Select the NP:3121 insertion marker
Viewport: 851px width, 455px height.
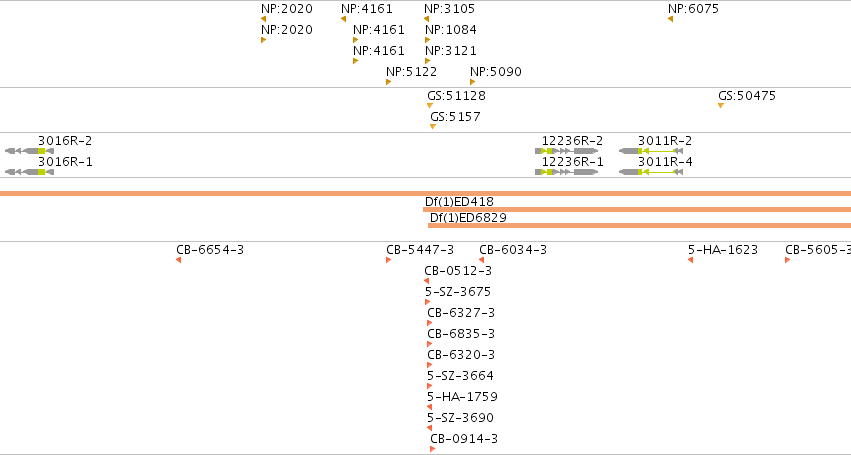[428, 61]
